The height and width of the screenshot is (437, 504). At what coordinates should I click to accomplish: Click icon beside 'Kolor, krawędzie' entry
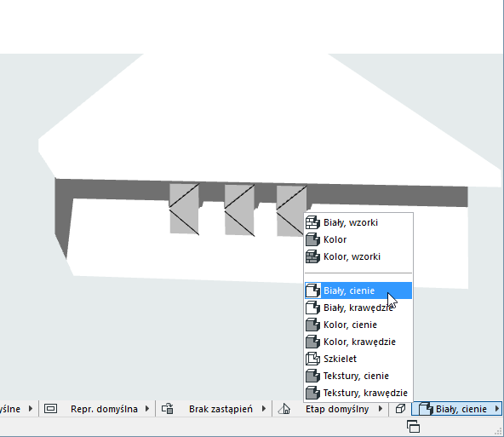pos(312,342)
